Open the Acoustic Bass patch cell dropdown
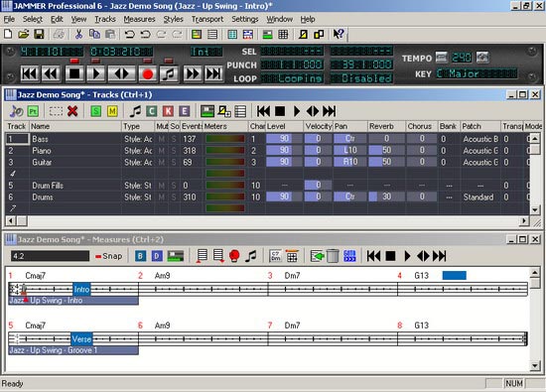 pyautogui.click(x=480, y=139)
